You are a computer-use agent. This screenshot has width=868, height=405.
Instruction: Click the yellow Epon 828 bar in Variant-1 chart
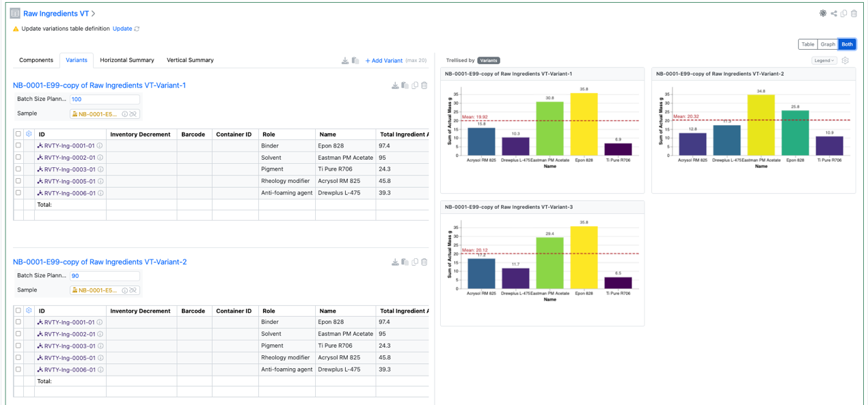point(584,124)
